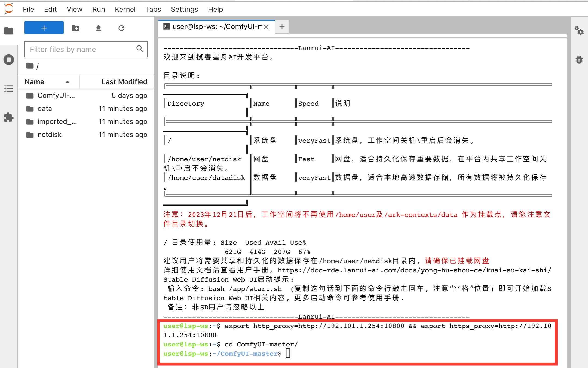Open the Property Inspector gears icon
Screen dimensions: 588x368
(x=579, y=31)
